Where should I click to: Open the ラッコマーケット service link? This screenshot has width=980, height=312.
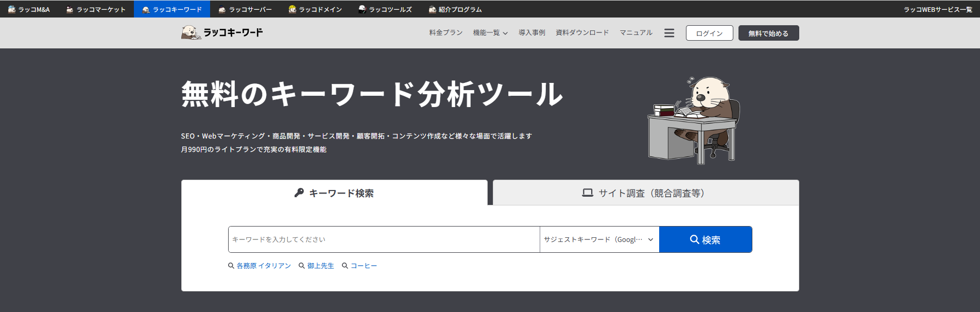[96, 9]
